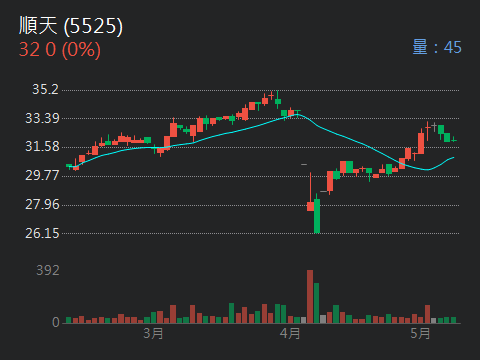Click the tallest red volume bar
The width and height of the screenshot is (480, 360).
(310, 297)
